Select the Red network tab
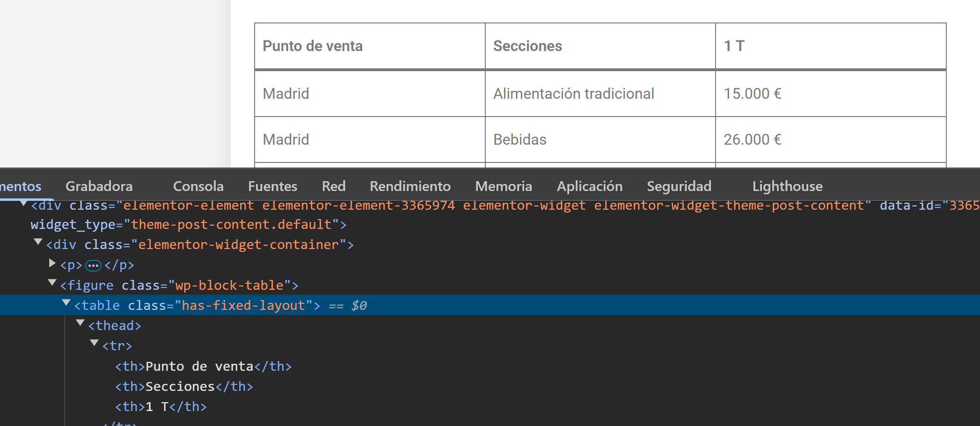 click(333, 186)
